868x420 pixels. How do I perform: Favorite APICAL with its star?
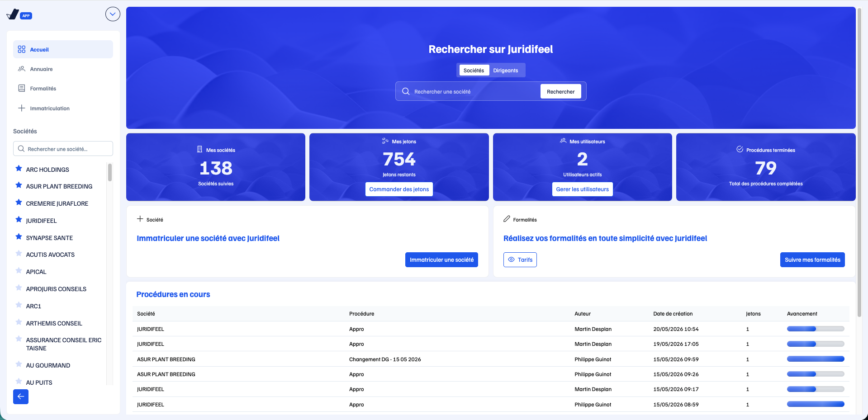click(19, 271)
